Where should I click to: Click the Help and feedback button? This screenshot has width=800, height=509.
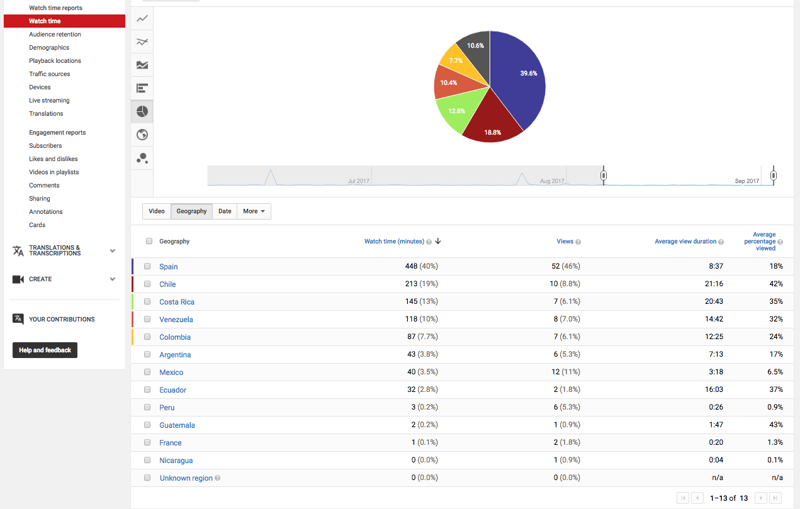[x=45, y=350]
